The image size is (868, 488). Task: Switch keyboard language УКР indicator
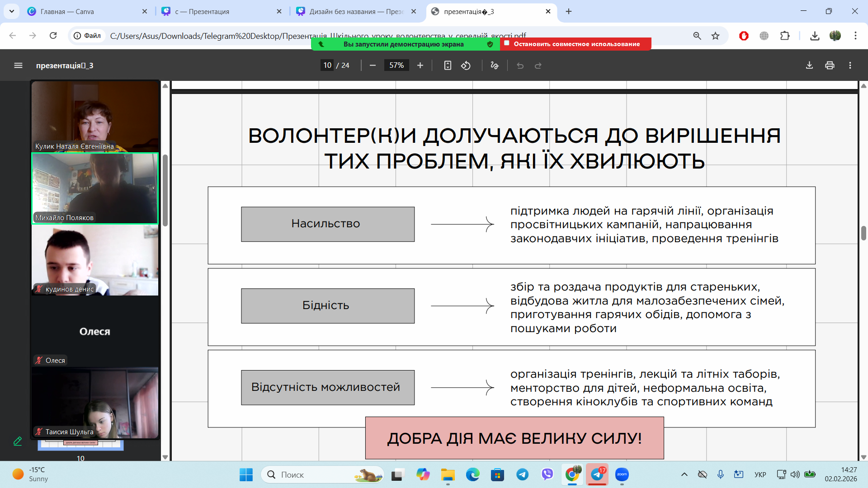click(760, 474)
